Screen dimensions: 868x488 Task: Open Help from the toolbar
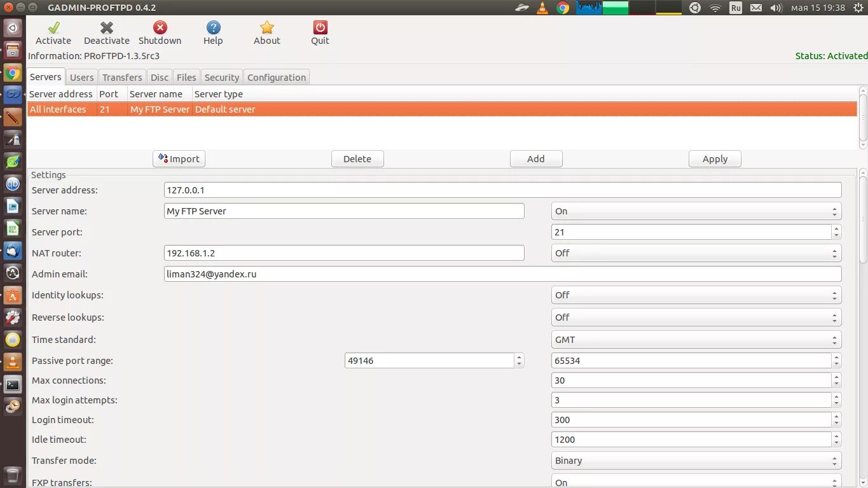tap(213, 32)
